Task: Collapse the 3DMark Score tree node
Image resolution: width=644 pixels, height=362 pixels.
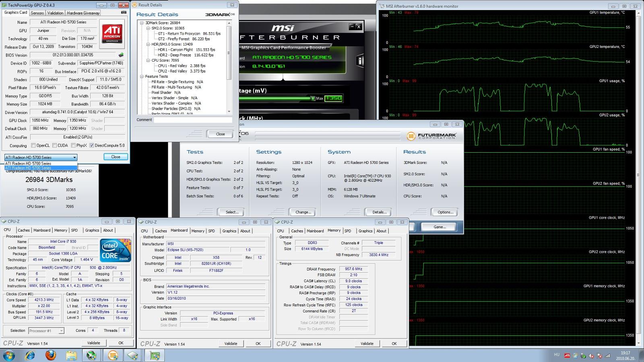Action: click(142, 23)
